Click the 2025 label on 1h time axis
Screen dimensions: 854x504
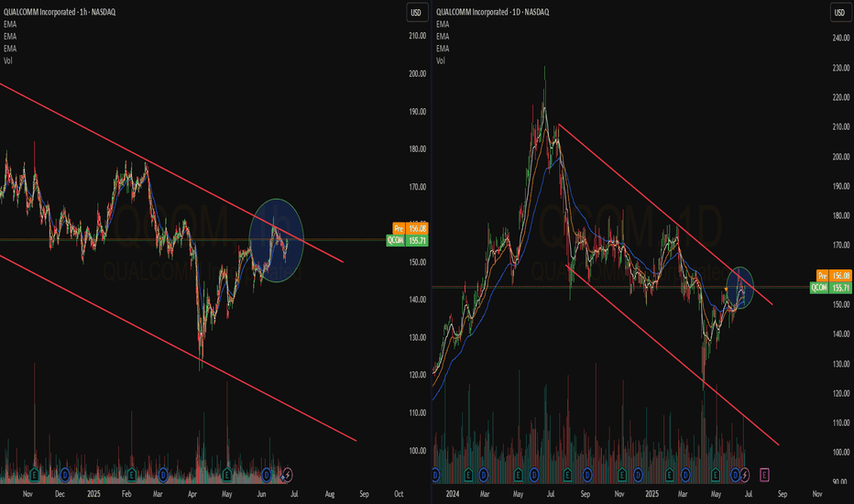pyautogui.click(x=93, y=494)
